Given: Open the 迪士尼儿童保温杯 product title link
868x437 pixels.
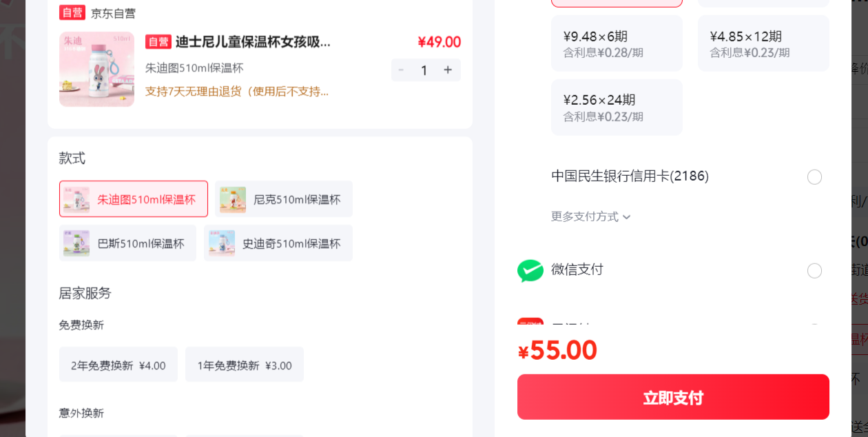Looking at the screenshot, I should [253, 42].
